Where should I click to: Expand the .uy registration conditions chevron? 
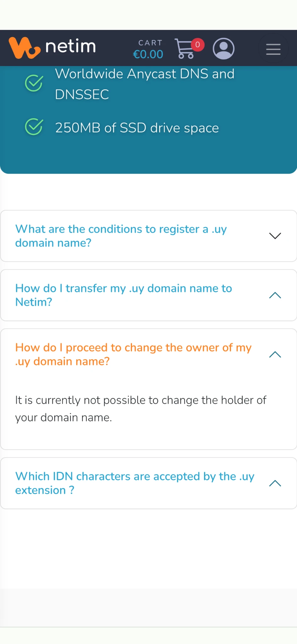coord(275,236)
